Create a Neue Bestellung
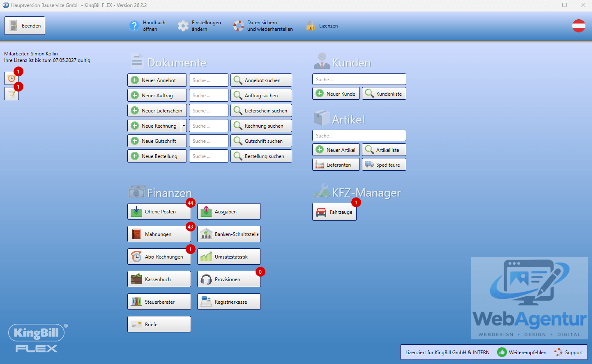Image resolution: width=592 pixels, height=364 pixels. 157,156
